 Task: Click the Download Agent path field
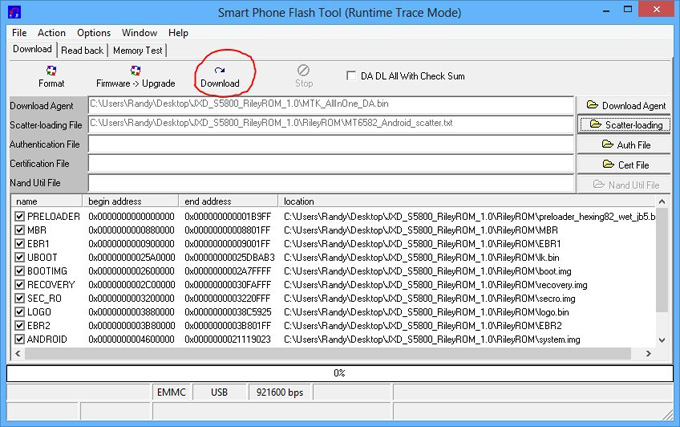[x=331, y=105]
